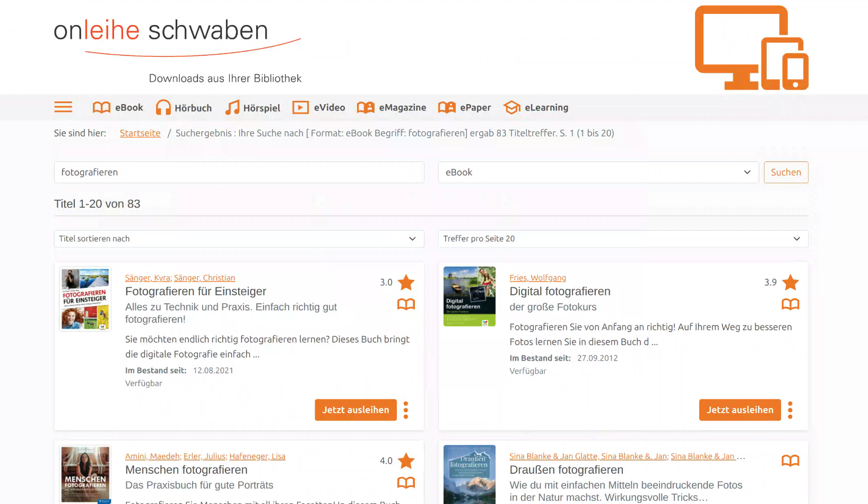The height and width of the screenshot is (504, 868).
Task: Open the Menschen fotografieren cover thumbnail
Action: 85,474
